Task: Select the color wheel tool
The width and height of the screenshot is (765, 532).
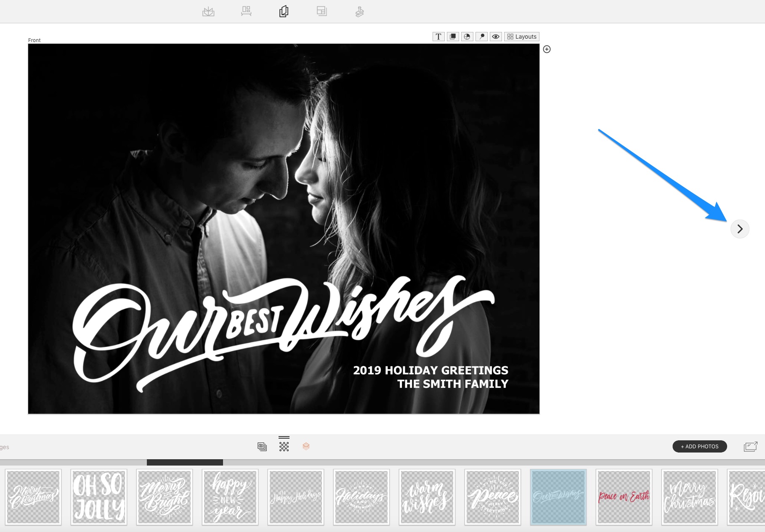Action: [x=467, y=37]
